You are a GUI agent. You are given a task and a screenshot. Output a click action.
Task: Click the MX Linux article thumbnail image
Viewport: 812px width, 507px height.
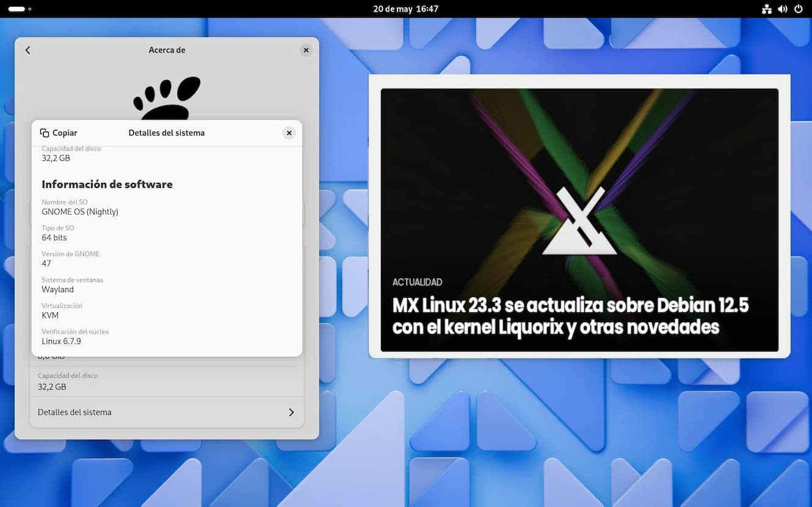click(x=579, y=220)
